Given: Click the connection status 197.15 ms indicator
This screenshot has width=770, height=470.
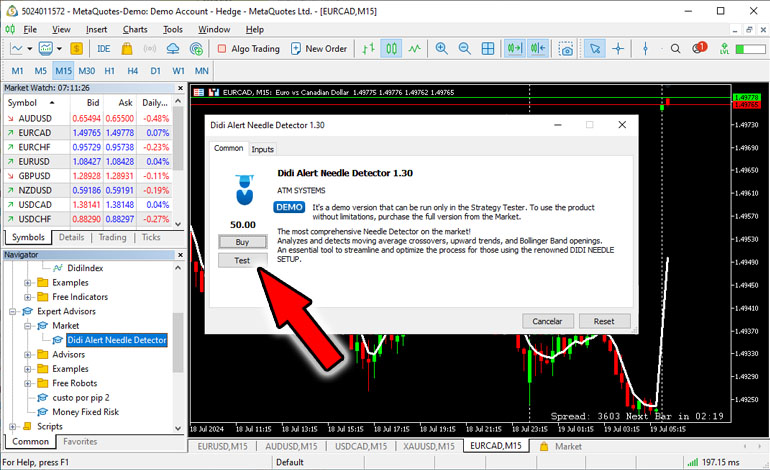Looking at the screenshot, I should coord(713,462).
